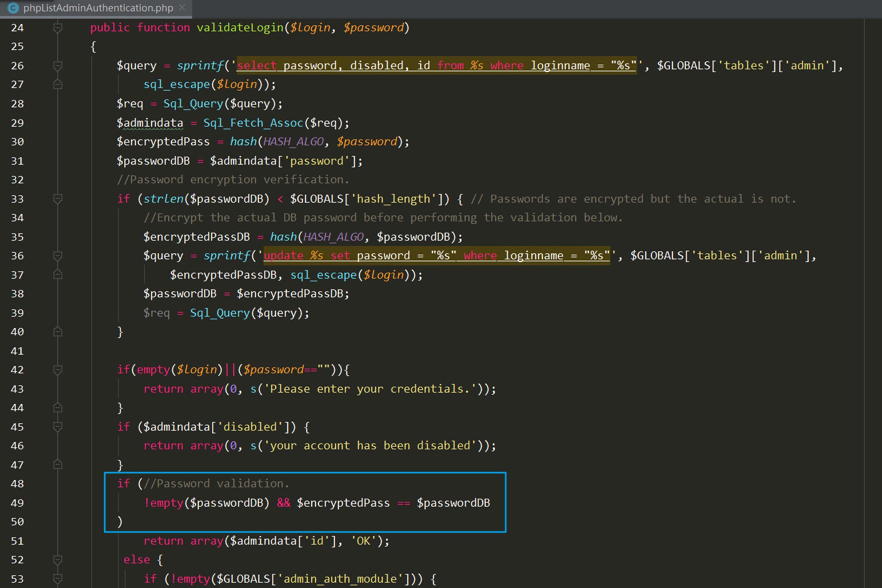Image resolution: width=882 pixels, height=588 pixels.
Task: Collapse the else block on line 52
Action: [57, 560]
